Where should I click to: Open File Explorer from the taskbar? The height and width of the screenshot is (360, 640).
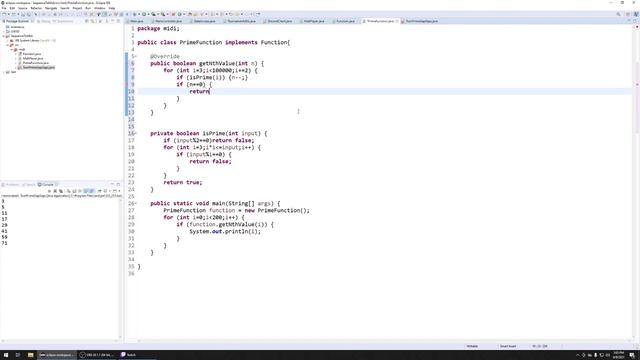30,355
